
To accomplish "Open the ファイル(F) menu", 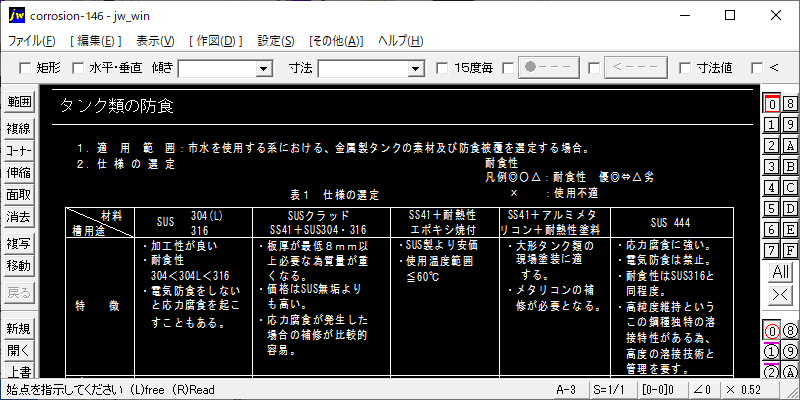I will pyautogui.click(x=33, y=41).
